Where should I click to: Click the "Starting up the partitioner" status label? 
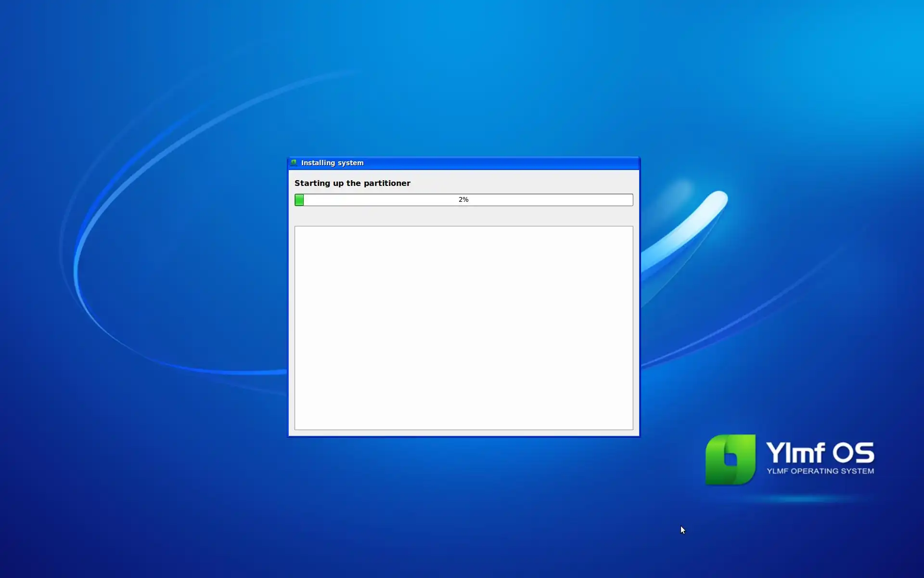[x=352, y=183]
